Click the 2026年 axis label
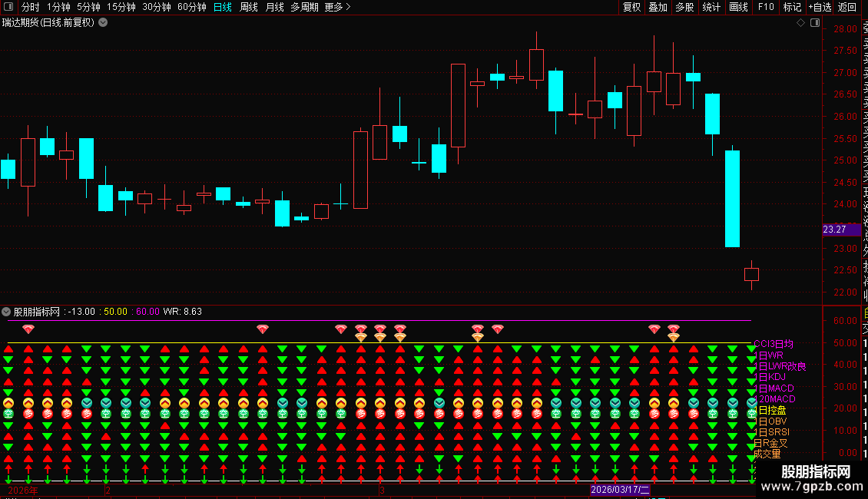The width and height of the screenshot is (868, 499). point(23,490)
